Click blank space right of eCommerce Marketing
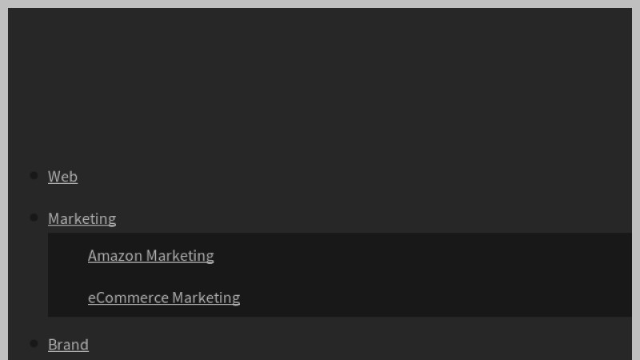The height and width of the screenshot is (360, 640). (x=436, y=298)
